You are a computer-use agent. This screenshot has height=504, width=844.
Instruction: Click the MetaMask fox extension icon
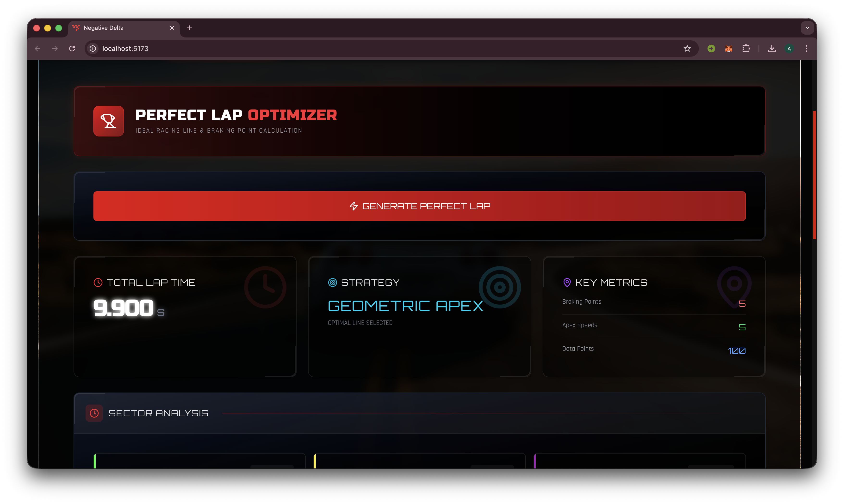pyautogui.click(x=728, y=49)
